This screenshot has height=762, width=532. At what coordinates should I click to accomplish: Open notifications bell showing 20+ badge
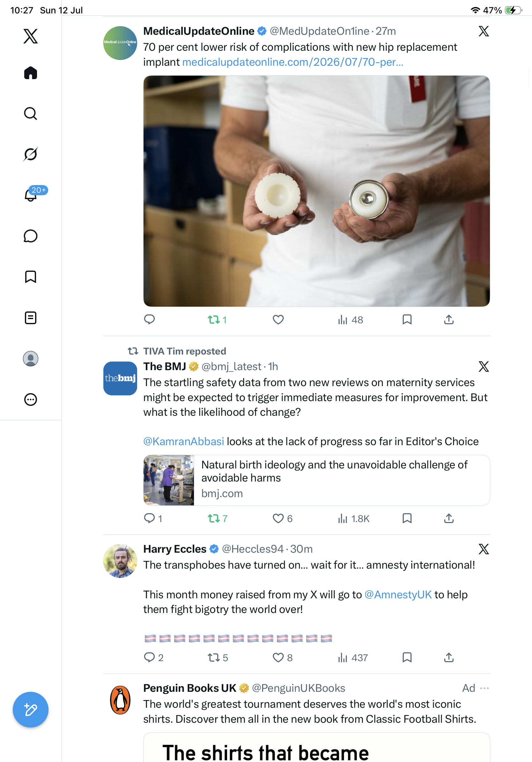click(x=31, y=194)
